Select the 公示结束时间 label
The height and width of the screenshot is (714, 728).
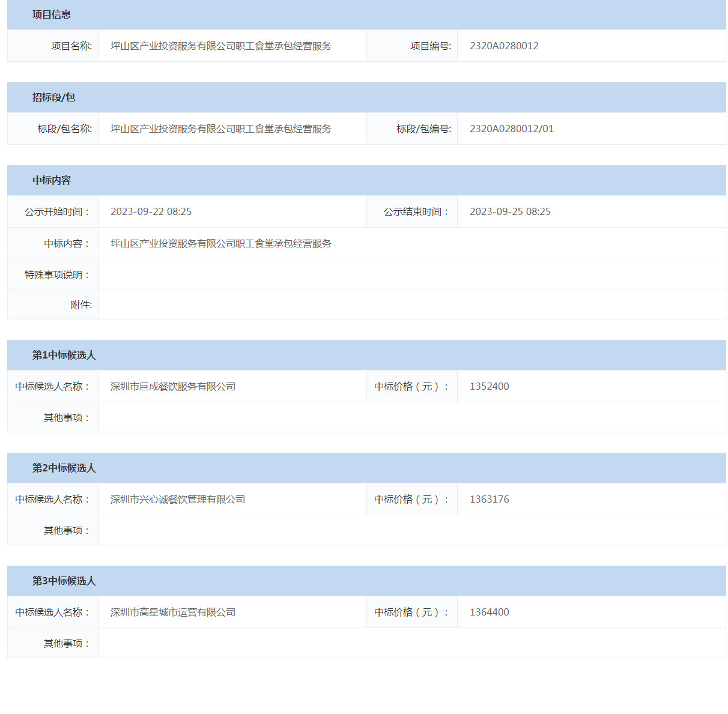(x=416, y=211)
